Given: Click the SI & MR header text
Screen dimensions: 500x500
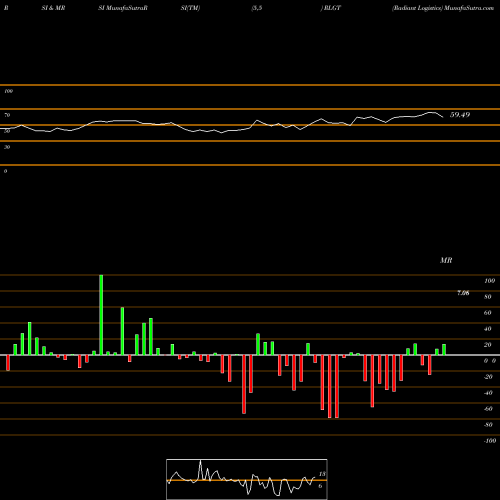Looking at the screenshot, I should 53,8.
